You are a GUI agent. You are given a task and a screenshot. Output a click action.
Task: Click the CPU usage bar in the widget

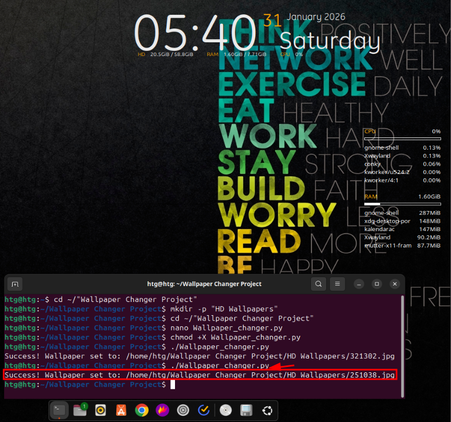(x=402, y=139)
